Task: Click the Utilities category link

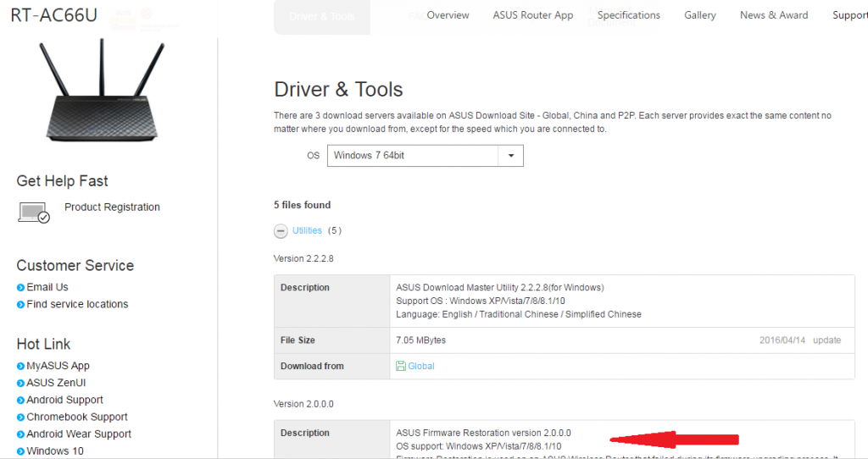Action: click(x=307, y=231)
